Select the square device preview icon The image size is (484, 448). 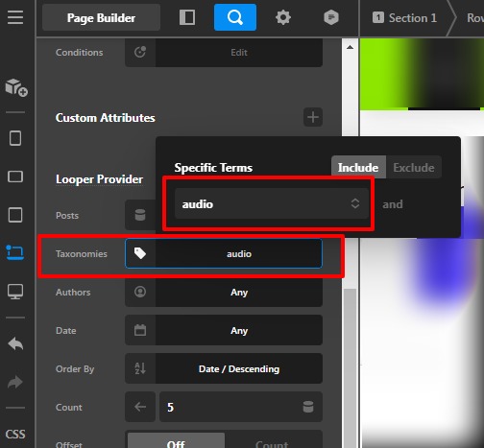tap(15, 215)
